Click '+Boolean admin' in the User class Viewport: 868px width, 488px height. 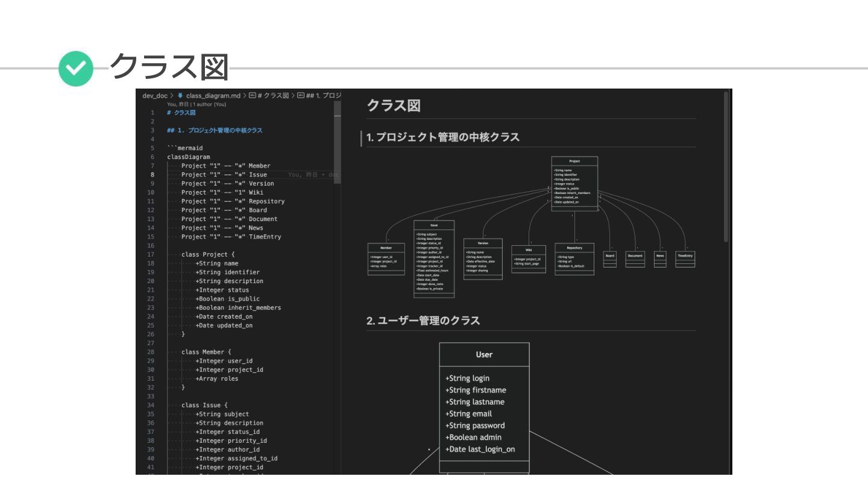tap(473, 437)
